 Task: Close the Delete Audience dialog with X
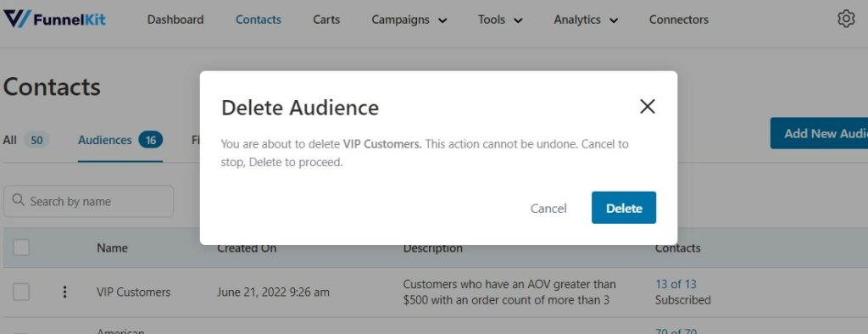coord(647,106)
